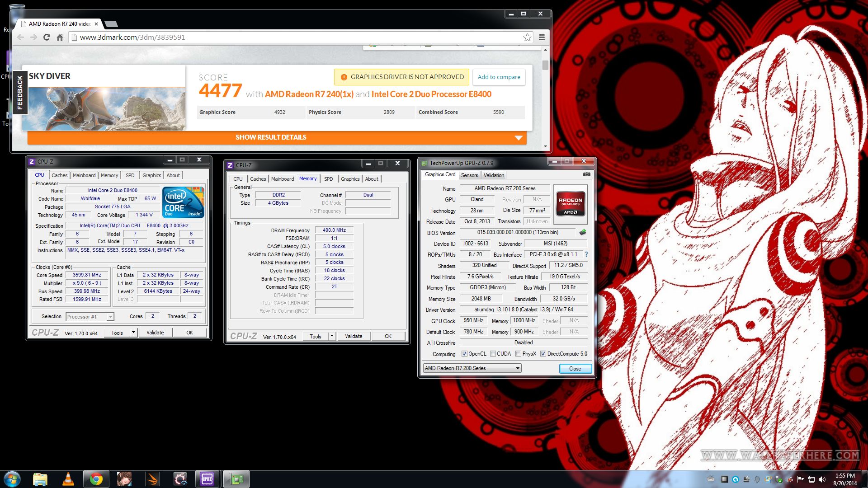
Task: Open Tools dropdown arrow in left CPU-Z
Action: click(133, 333)
